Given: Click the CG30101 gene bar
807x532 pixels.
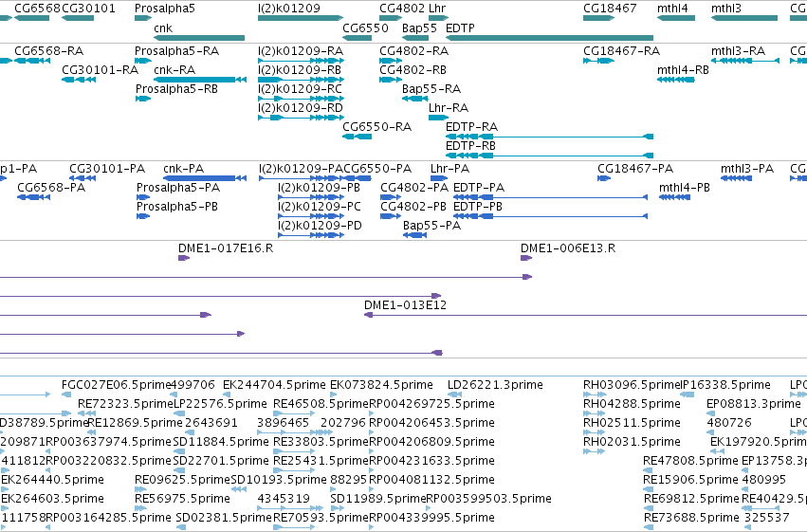Looking at the screenshot, I should tap(78, 18).
